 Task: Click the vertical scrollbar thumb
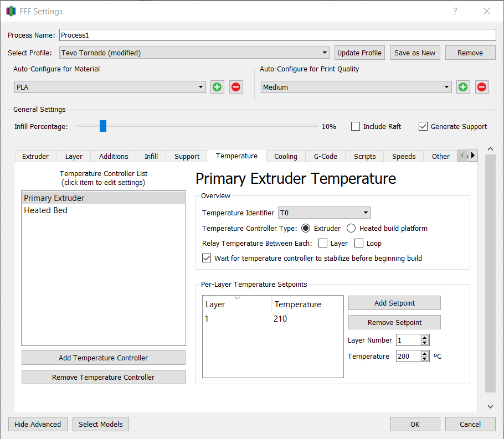(x=490, y=273)
